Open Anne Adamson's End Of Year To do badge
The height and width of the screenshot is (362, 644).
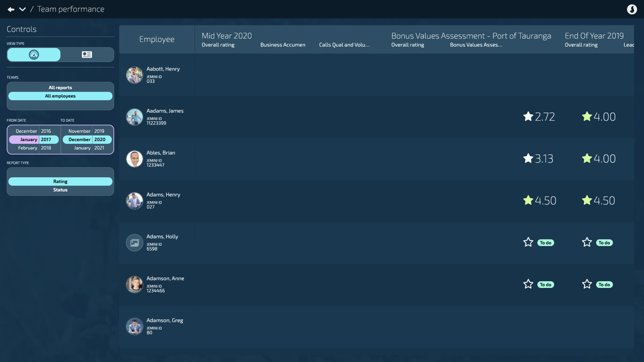[604, 284]
